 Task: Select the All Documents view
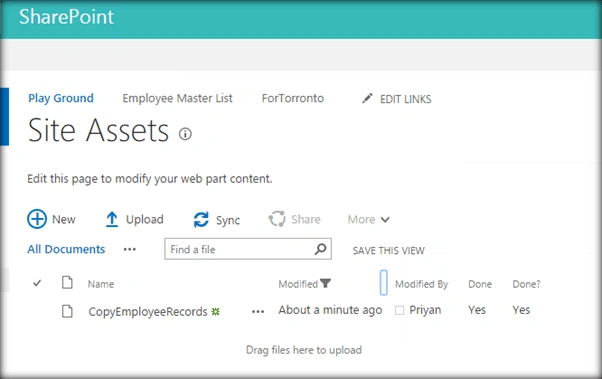pos(66,249)
